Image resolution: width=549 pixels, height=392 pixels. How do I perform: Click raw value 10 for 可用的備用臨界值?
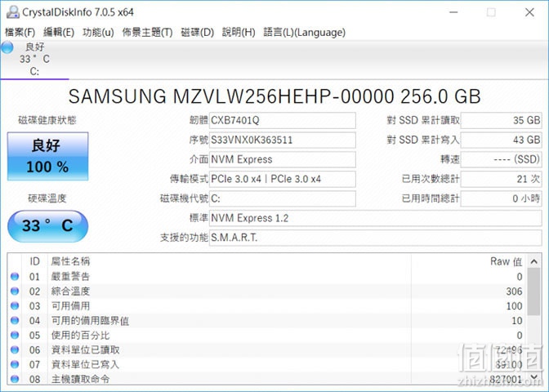pos(517,321)
